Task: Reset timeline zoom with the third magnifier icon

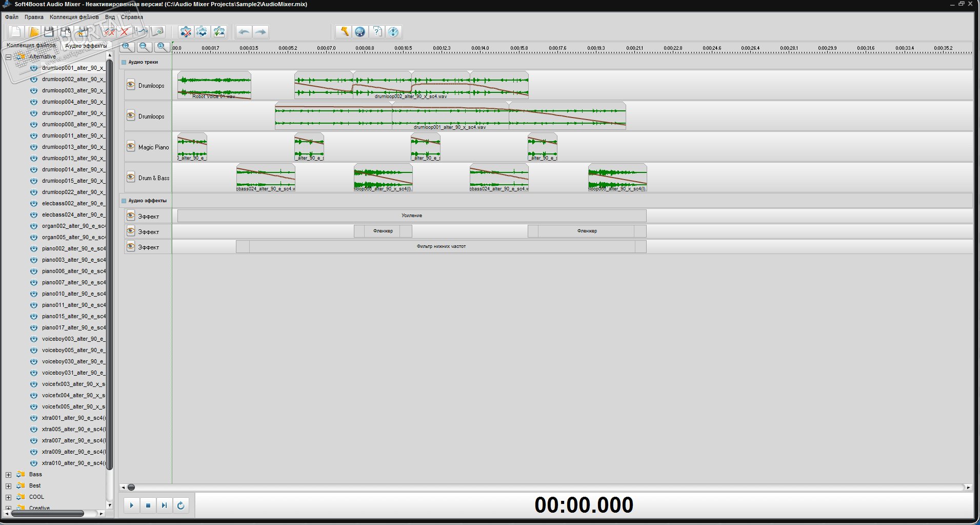Action: [162, 47]
